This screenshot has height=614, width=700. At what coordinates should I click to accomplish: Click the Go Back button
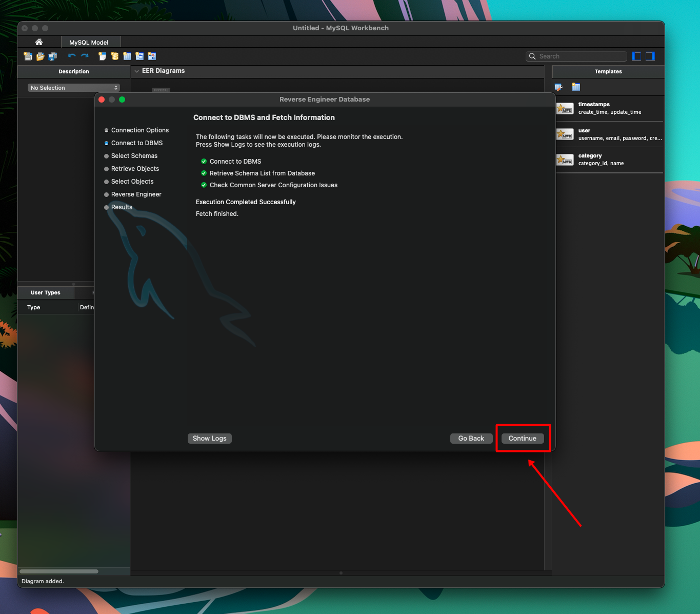(471, 438)
